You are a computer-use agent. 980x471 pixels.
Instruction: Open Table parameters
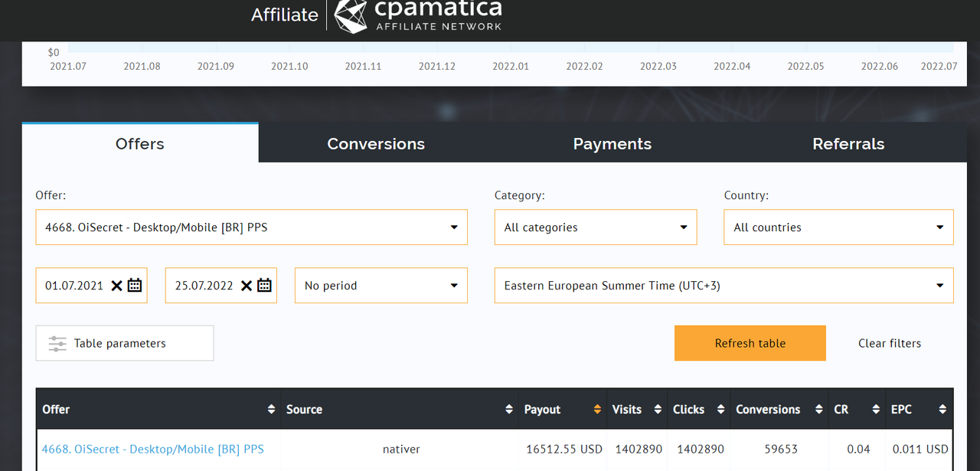coord(125,343)
